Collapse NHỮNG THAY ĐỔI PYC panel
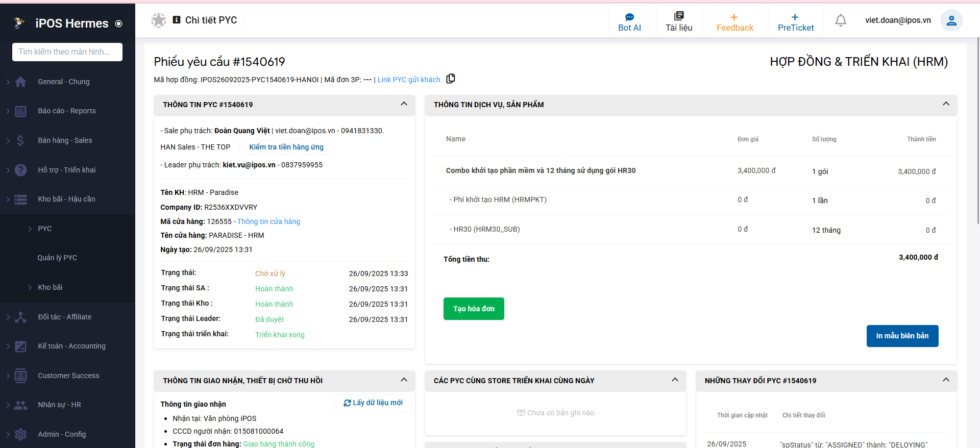The height and width of the screenshot is (448, 980). (x=946, y=380)
